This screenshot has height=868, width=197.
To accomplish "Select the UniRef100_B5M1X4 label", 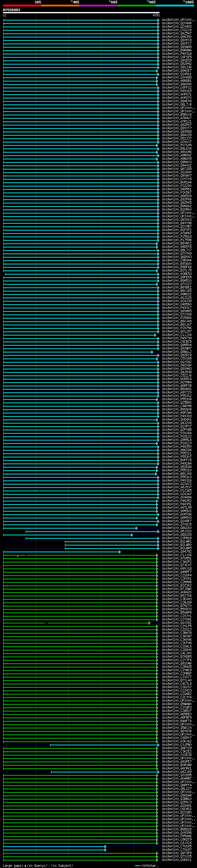I will click(176, 115).
